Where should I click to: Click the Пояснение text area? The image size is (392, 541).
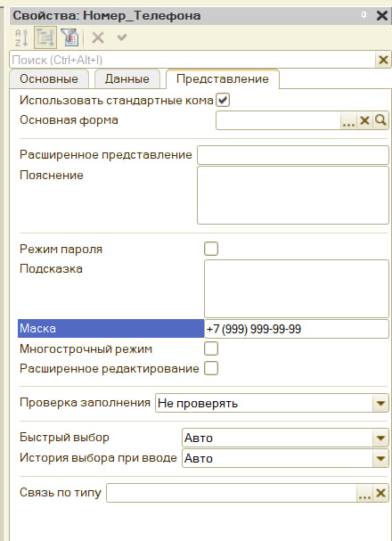(293, 195)
